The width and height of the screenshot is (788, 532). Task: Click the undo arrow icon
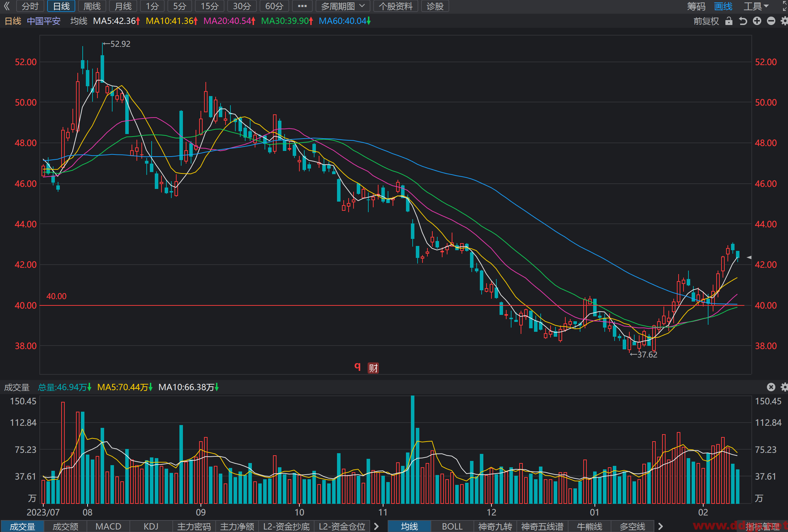(x=743, y=21)
